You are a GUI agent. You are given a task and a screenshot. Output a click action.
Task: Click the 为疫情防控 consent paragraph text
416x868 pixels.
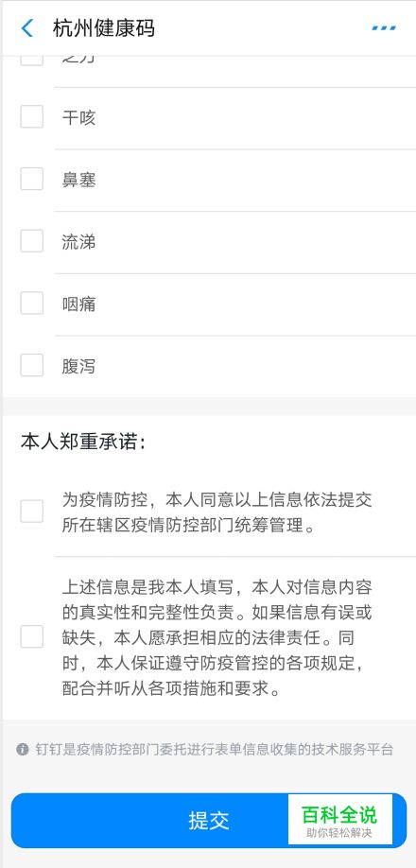[217, 512]
